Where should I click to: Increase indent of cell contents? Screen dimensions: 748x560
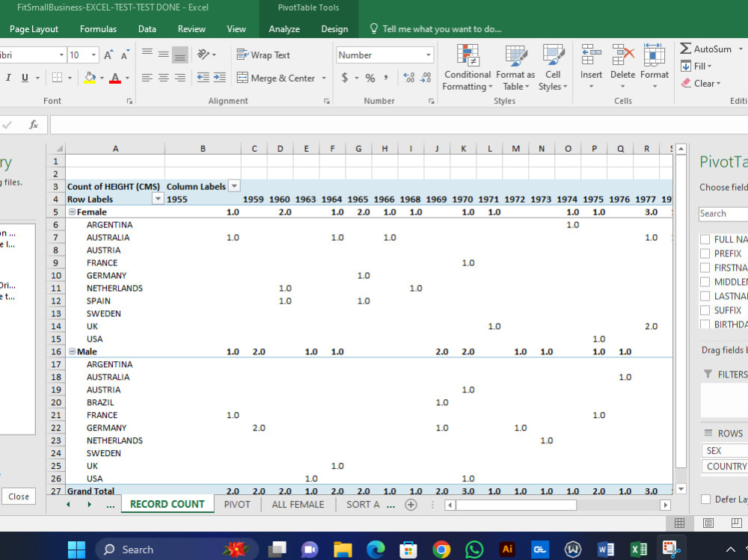coord(219,77)
